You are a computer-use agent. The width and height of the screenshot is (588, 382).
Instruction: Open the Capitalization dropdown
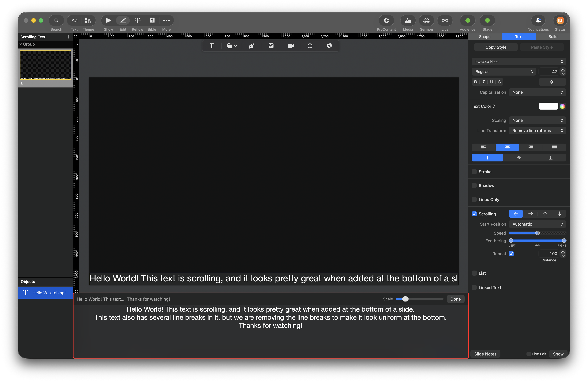point(537,92)
